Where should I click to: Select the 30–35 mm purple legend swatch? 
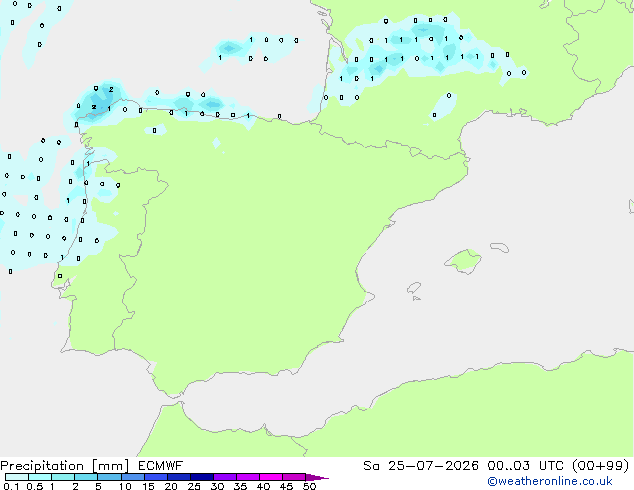[x=225, y=477]
